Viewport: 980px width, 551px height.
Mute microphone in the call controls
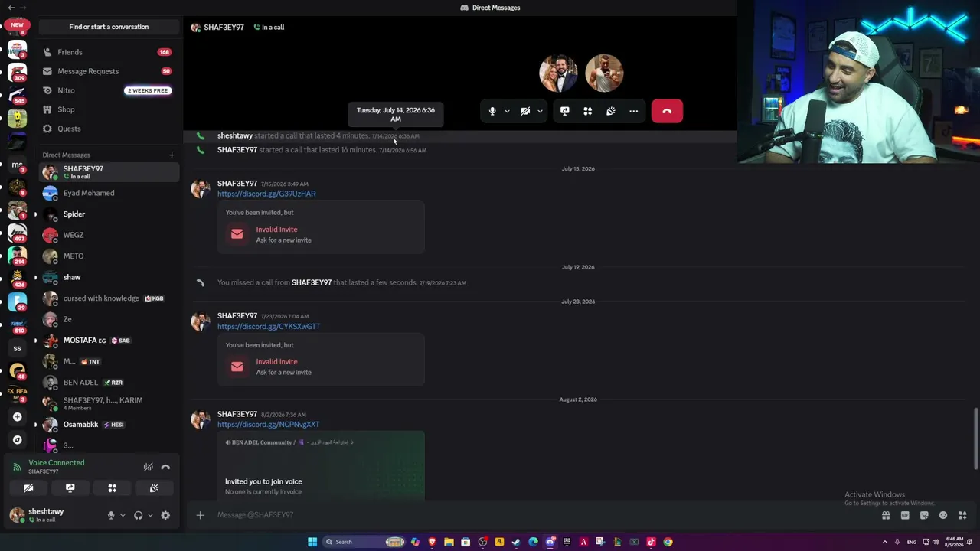(x=492, y=111)
